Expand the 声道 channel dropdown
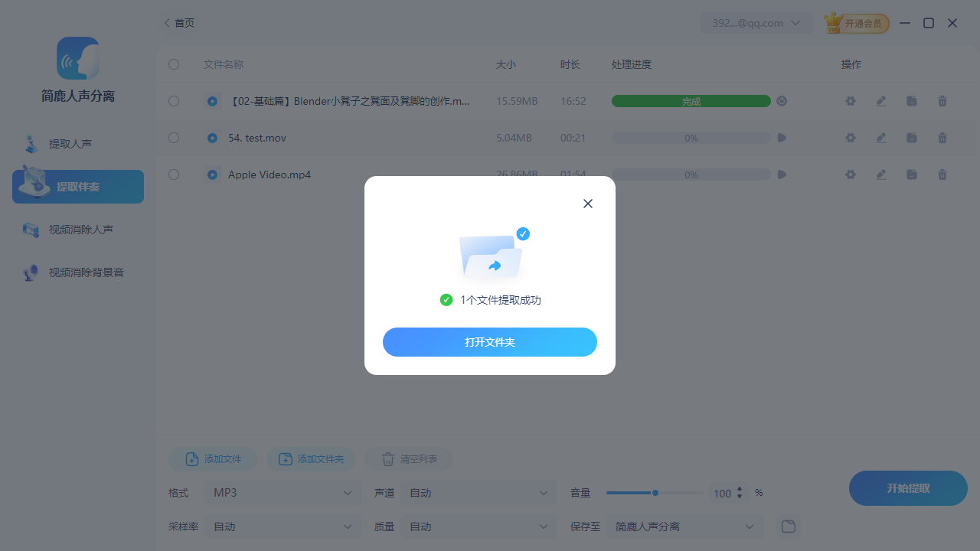The width and height of the screenshot is (980, 551). (x=479, y=493)
